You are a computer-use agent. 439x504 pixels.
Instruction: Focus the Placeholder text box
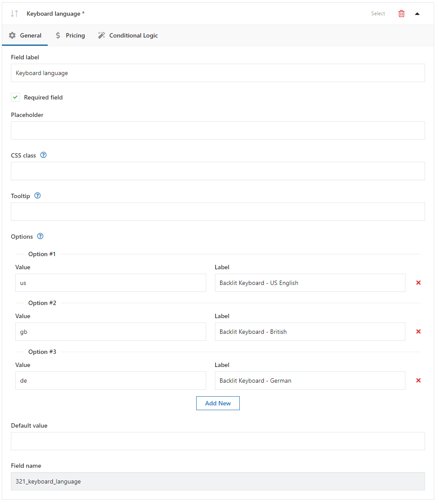pyautogui.click(x=218, y=130)
